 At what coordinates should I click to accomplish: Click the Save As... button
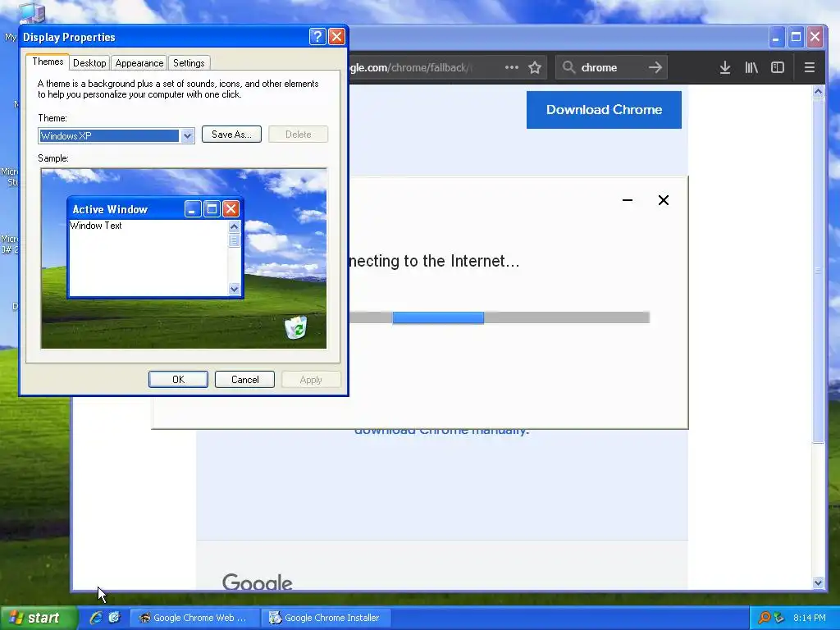tap(231, 135)
